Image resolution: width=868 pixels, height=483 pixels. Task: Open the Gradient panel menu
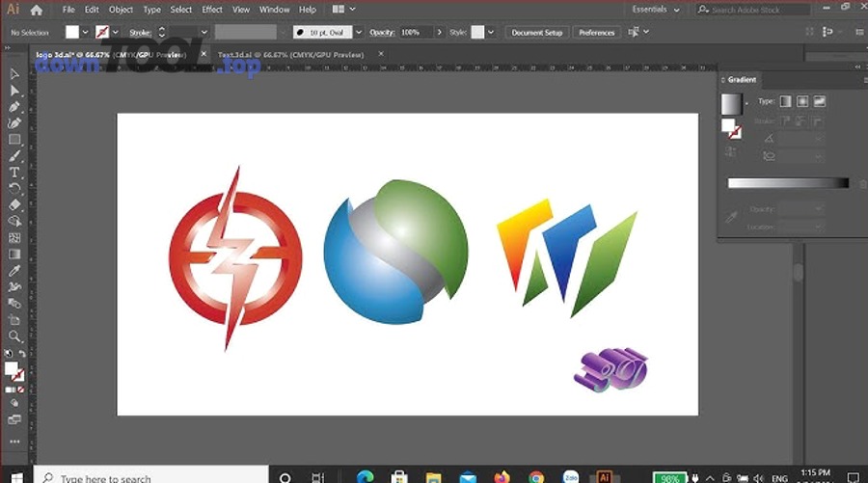(x=865, y=80)
